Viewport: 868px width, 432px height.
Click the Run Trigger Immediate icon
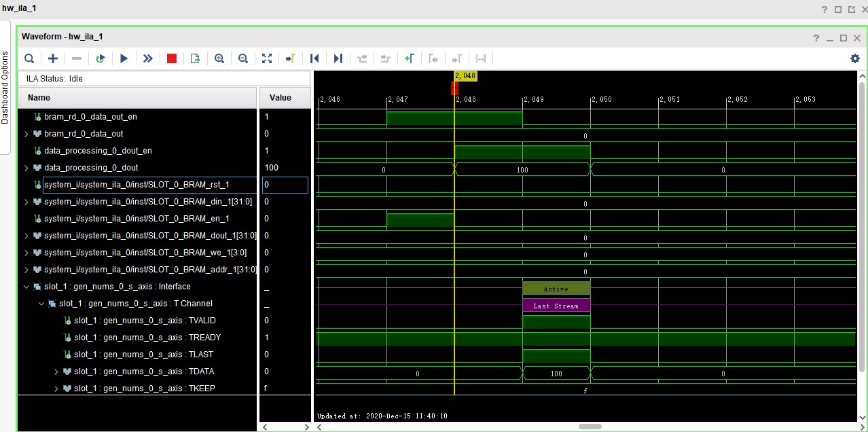[x=147, y=58]
